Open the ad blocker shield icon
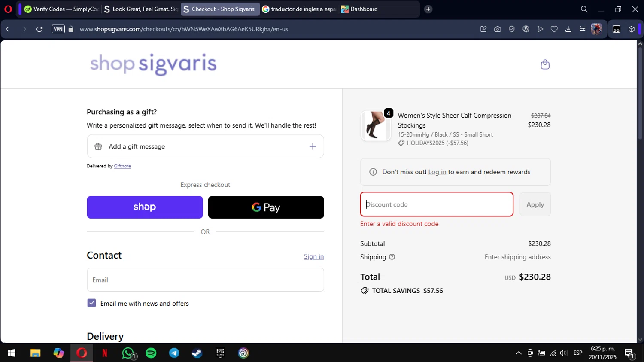The height and width of the screenshot is (362, 644). coord(511,29)
